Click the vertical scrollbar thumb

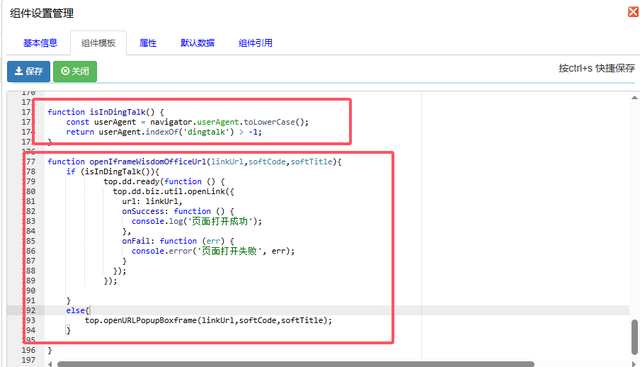[x=635, y=337]
